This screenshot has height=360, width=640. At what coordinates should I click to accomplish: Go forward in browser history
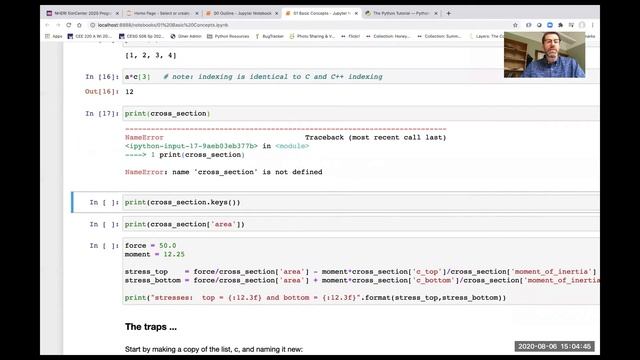(58, 25)
